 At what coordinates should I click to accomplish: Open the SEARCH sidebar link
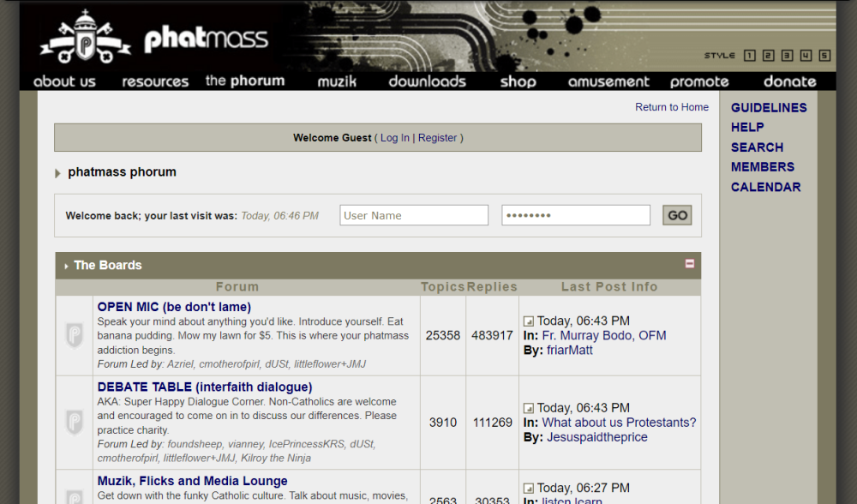[757, 147]
